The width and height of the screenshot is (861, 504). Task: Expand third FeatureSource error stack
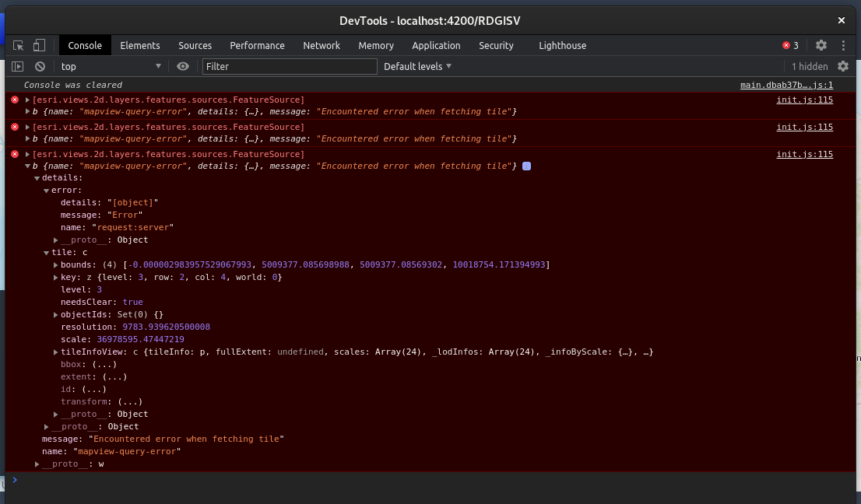tap(27, 155)
